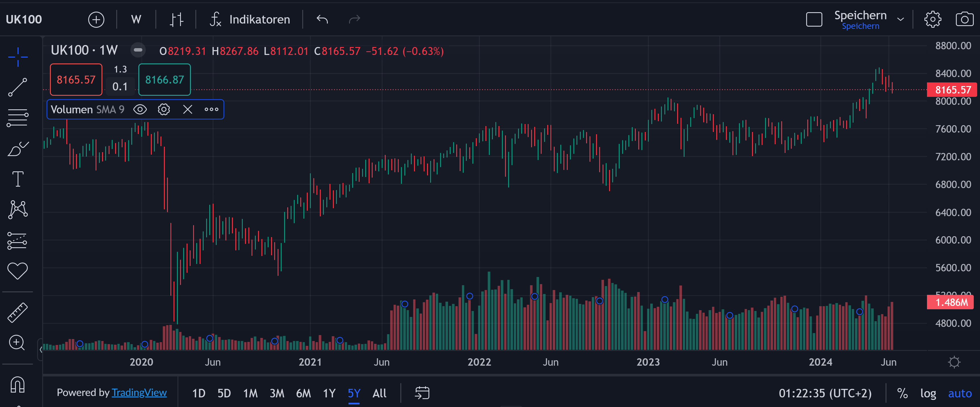Take a chart snapshot with camera icon

[964, 19]
